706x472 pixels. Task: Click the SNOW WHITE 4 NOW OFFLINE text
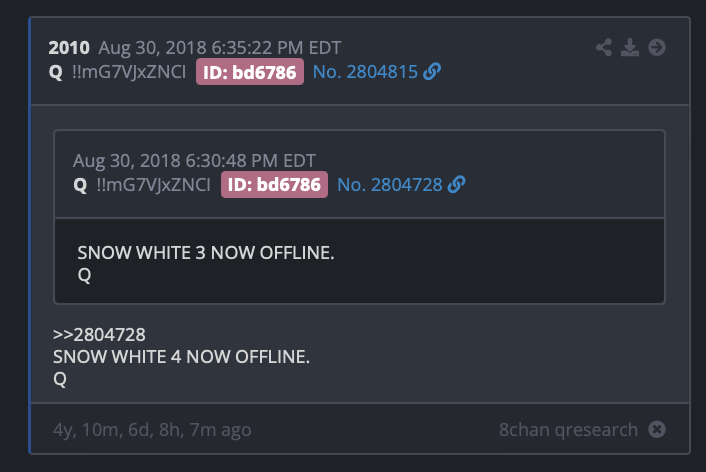pyautogui.click(x=181, y=357)
